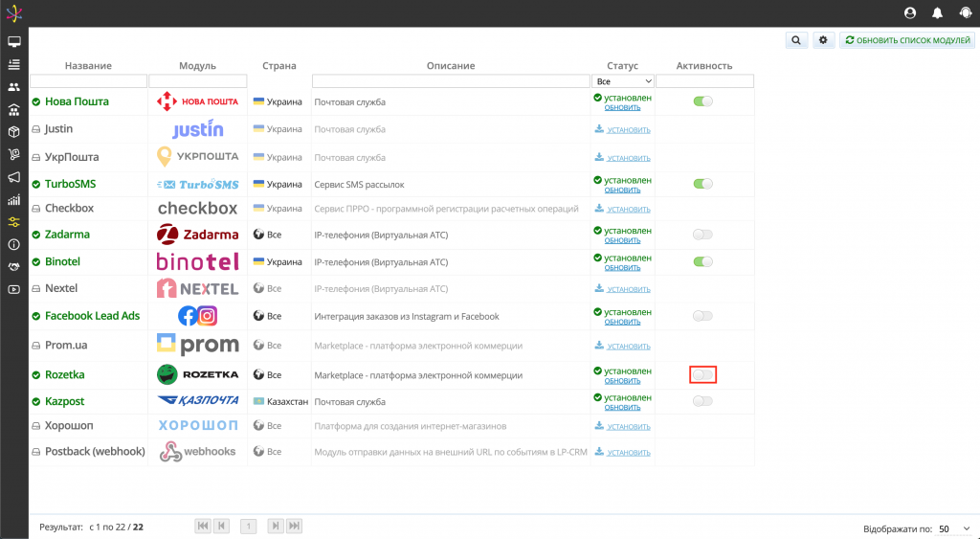Open the package box sidebar icon
Viewport: 980px width, 539px height.
pyautogui.click(x=13, y=132)
